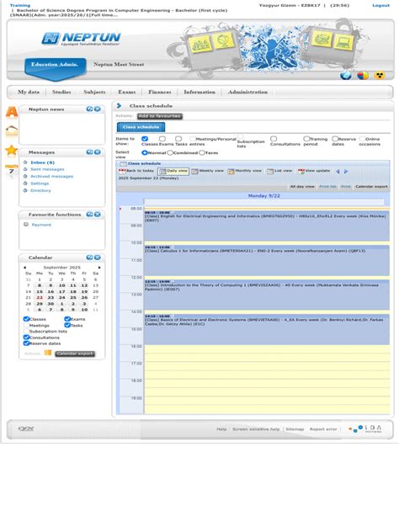Select September 24 in the mini calendar
Screen dimensions: 399x532
pos(61,297)
